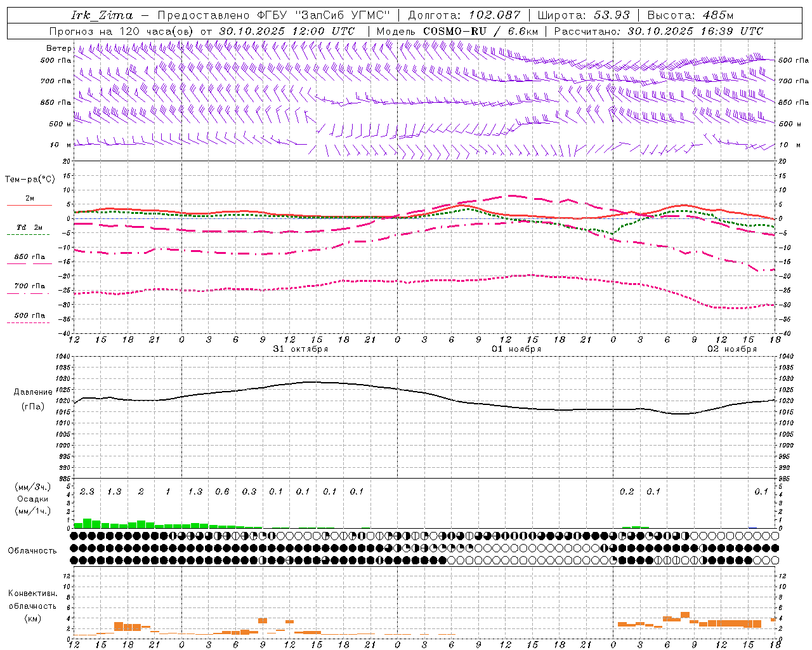Screen dimensions: 812x650
Task: Select forecast start time 30.10.2025 12:00 UTC
Action: click(x=287, y=31)
